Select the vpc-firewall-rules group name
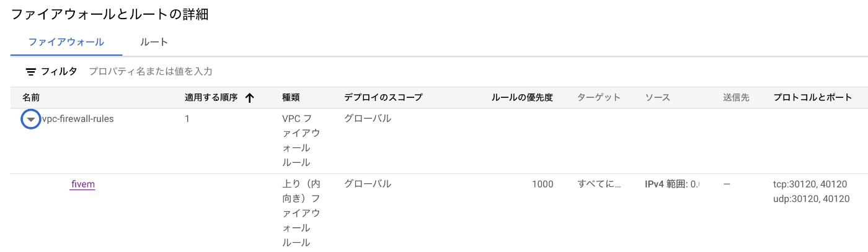Screen dimensions: 868x252 77,118
